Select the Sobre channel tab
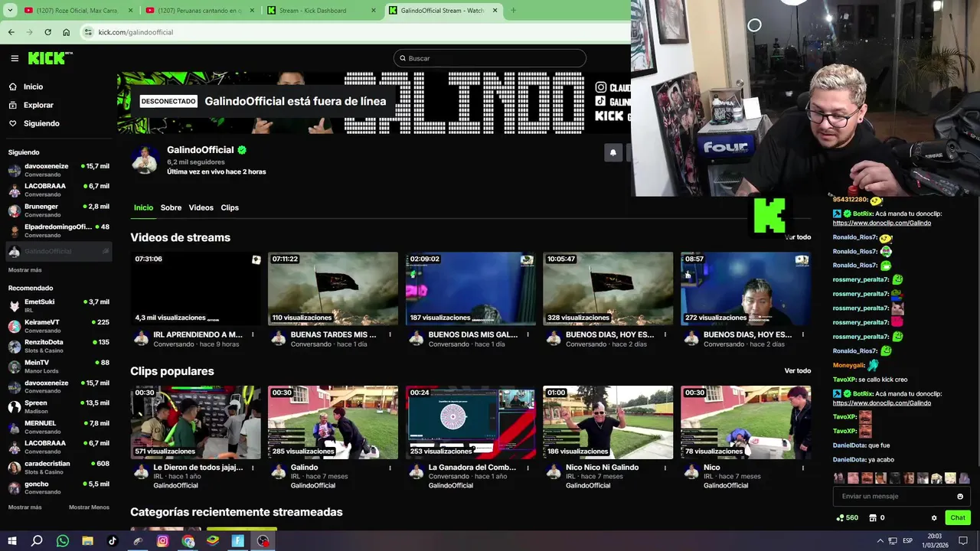 [171, 207]
